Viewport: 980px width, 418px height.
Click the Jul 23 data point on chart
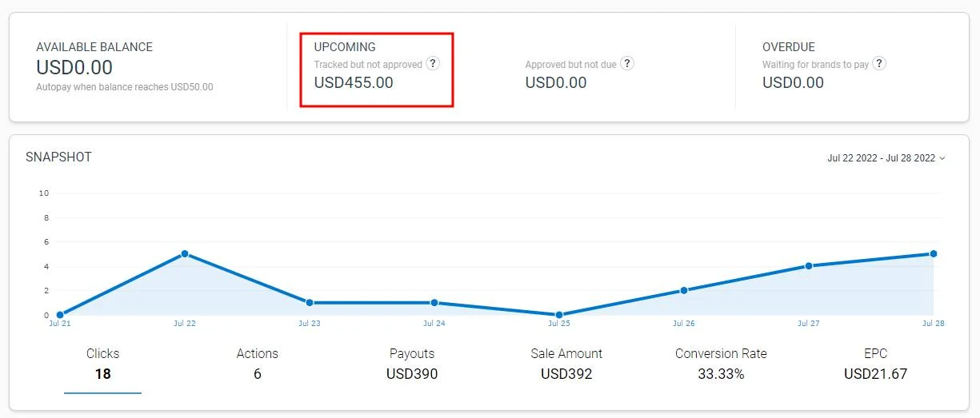[310, 303]
